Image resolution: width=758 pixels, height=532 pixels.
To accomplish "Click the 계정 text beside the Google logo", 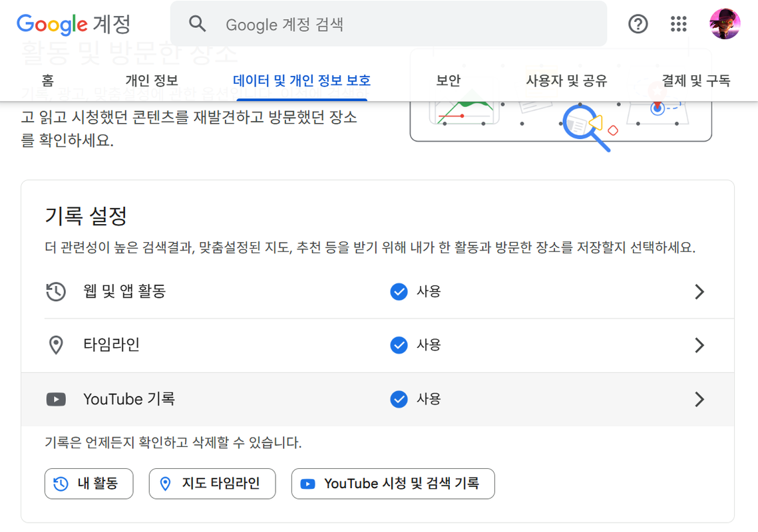I will [x=112, y=24].
